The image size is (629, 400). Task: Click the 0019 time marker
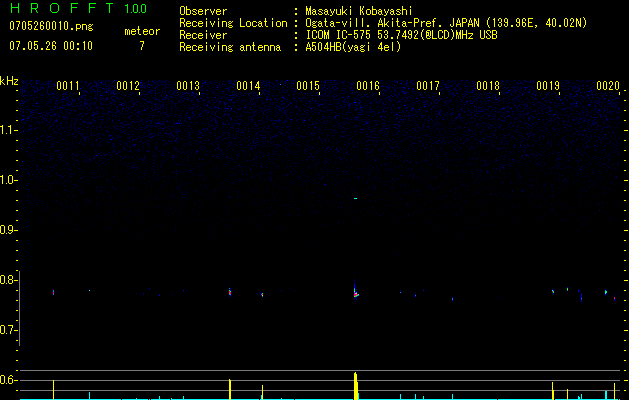[548, 85]
